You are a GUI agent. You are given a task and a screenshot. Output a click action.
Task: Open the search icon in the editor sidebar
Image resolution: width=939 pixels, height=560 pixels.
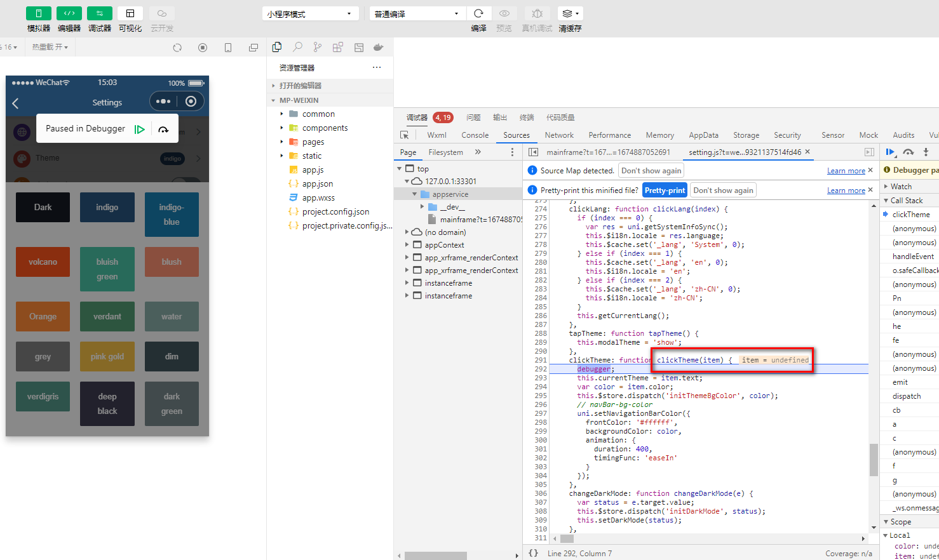click(297, 47)
